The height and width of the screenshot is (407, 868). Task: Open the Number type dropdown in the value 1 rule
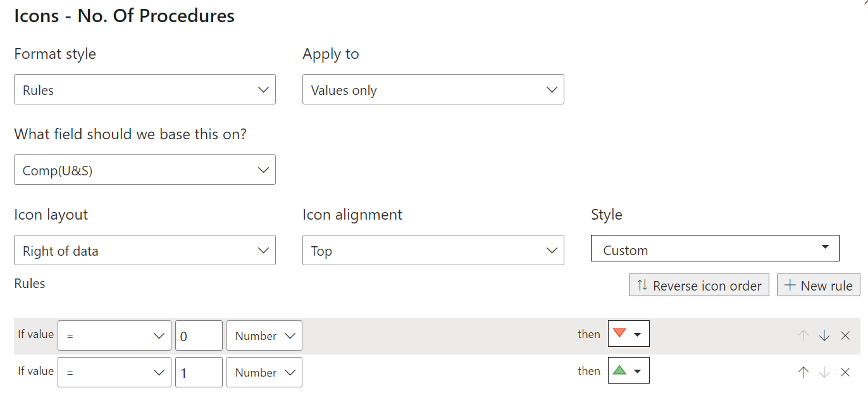click(x=264, y=372)
